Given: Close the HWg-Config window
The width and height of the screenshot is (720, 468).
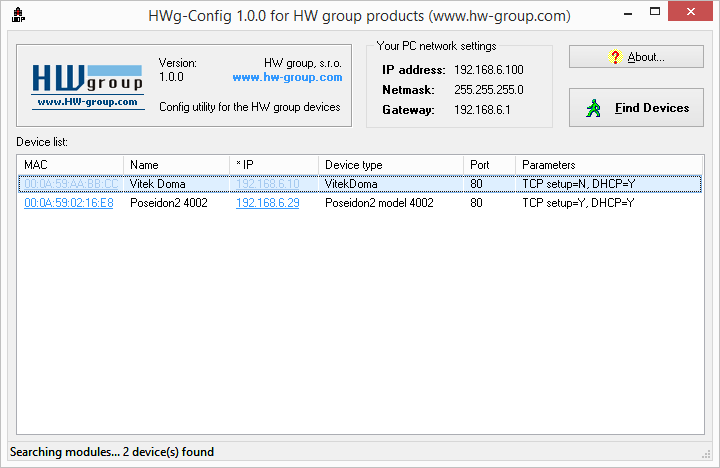Looking at the screenshot, I should 690,11.
